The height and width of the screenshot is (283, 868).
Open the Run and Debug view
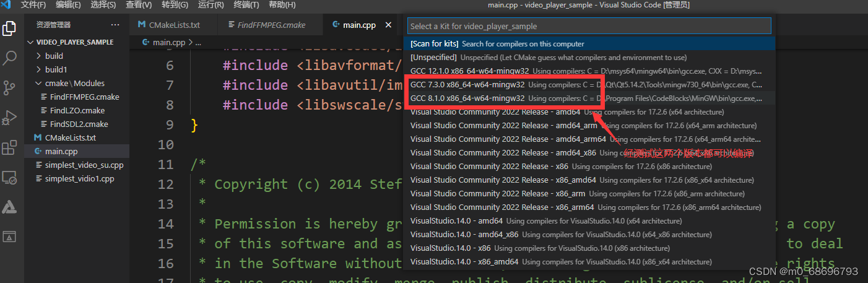[x=9, y=118]
